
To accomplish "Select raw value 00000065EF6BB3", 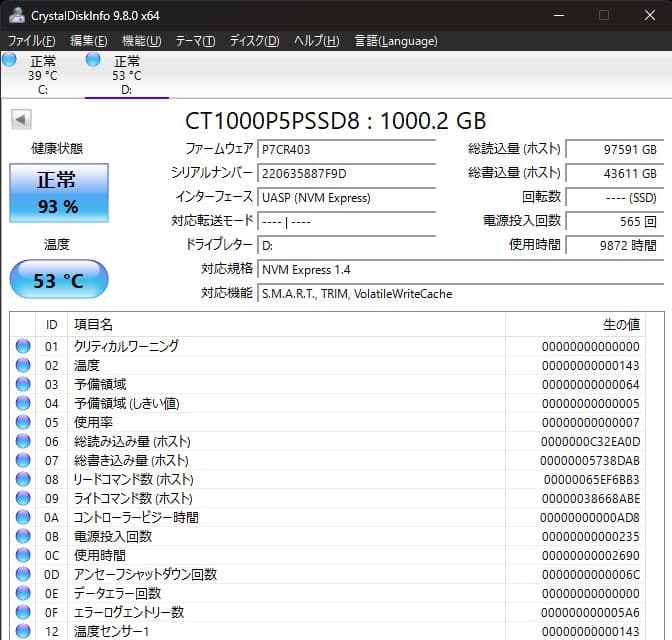I will coord(591,479).
